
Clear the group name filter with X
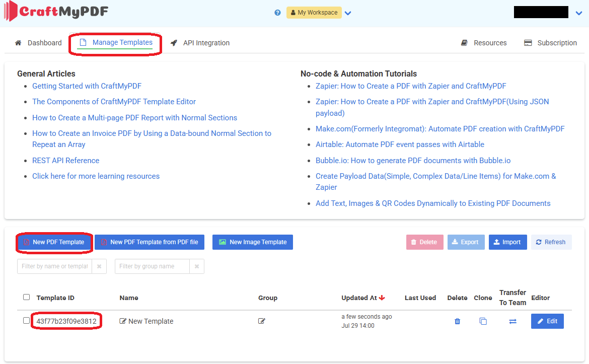click(x=197, y=266)
